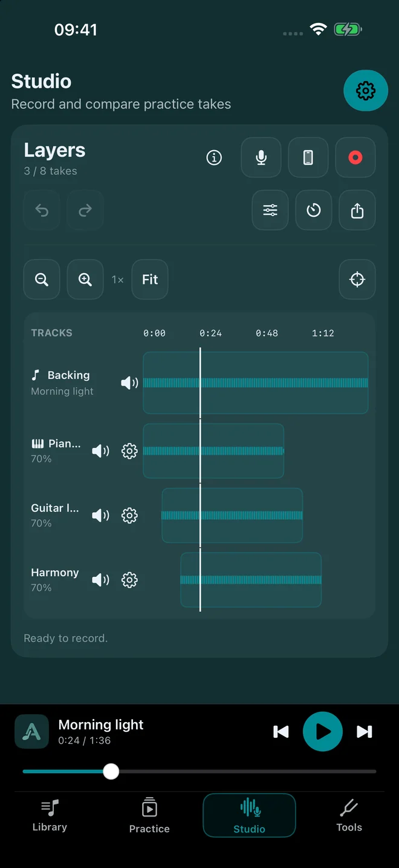Start recording with the red record button
Viewport: 399px width, 868px height.
[x=355, y=157]
